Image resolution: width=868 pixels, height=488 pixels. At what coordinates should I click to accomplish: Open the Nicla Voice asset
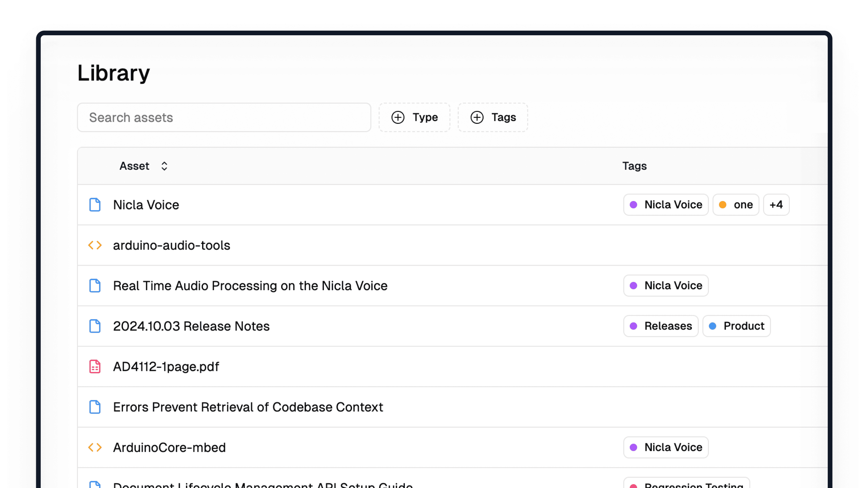click(146, 205)
